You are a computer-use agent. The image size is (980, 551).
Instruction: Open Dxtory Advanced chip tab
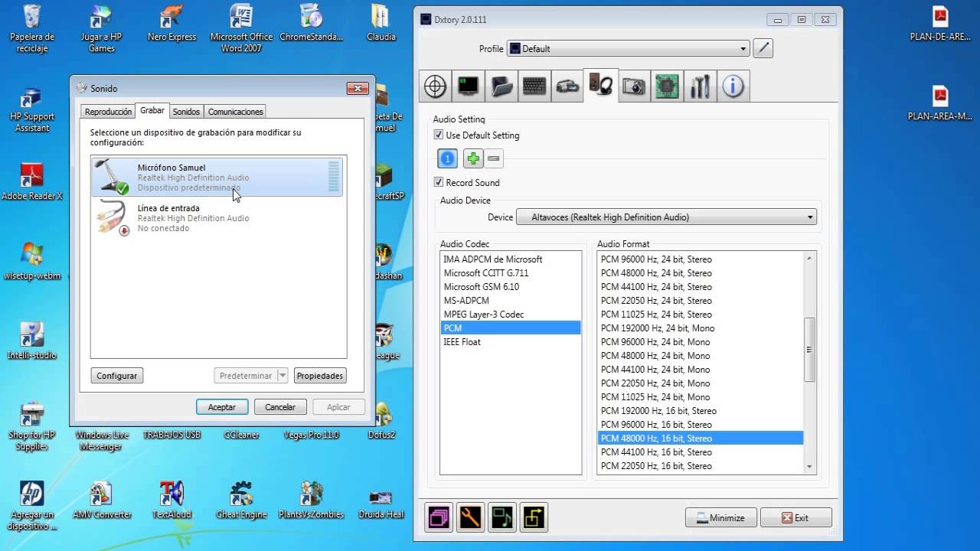[667, 86]
